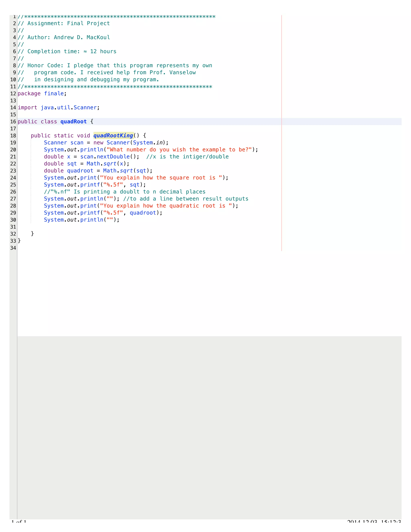
Task: Click the 'package finale;' statement
Action: [x=42, y=94]
